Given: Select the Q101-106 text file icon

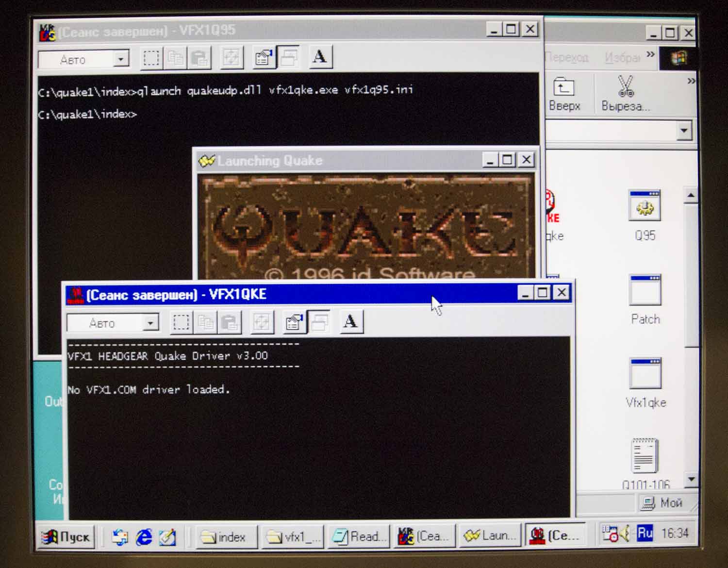Looking at the screenshot, I should [x=645, y=464].
